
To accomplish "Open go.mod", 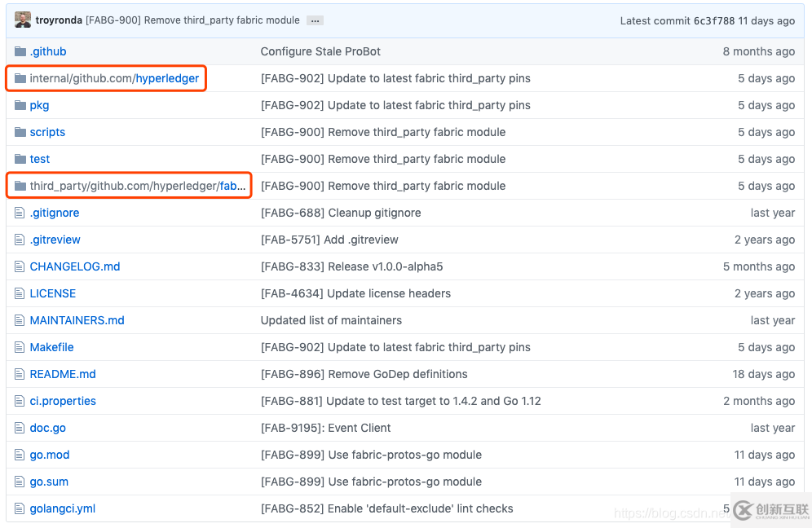I will [50, 455].
